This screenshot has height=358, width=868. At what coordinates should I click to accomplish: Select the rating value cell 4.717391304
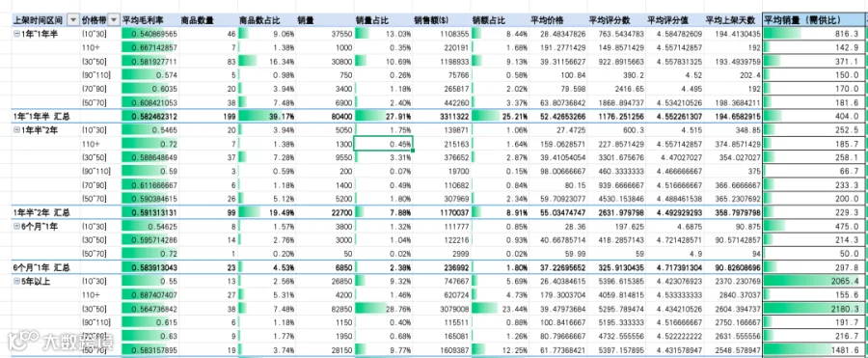(x=675, y=267)
